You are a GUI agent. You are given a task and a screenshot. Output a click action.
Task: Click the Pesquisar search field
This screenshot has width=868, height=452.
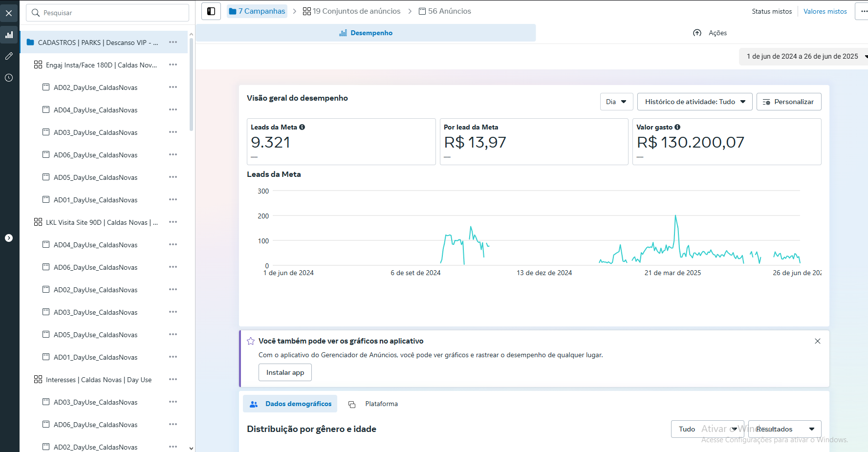tap(108, 13)
